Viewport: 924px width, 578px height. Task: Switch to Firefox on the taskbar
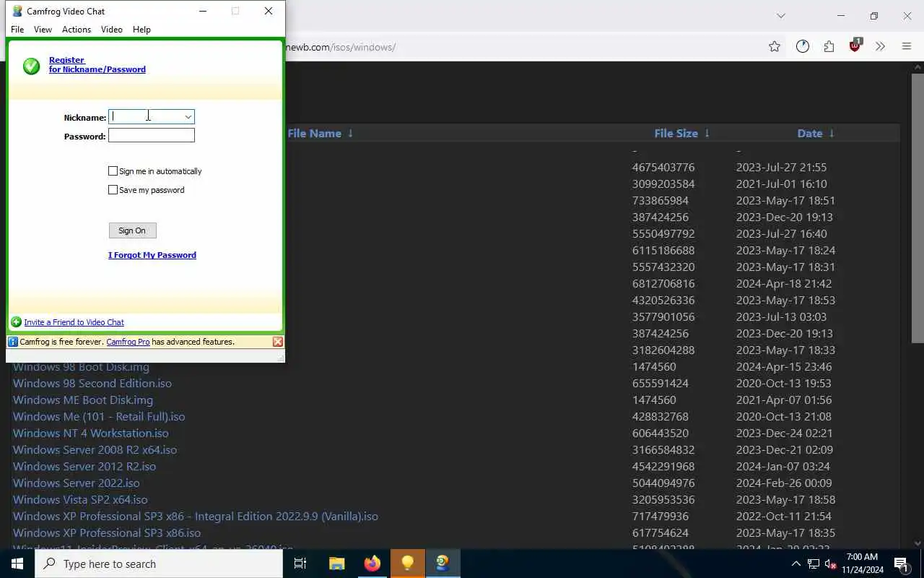[x=372, y=564]
